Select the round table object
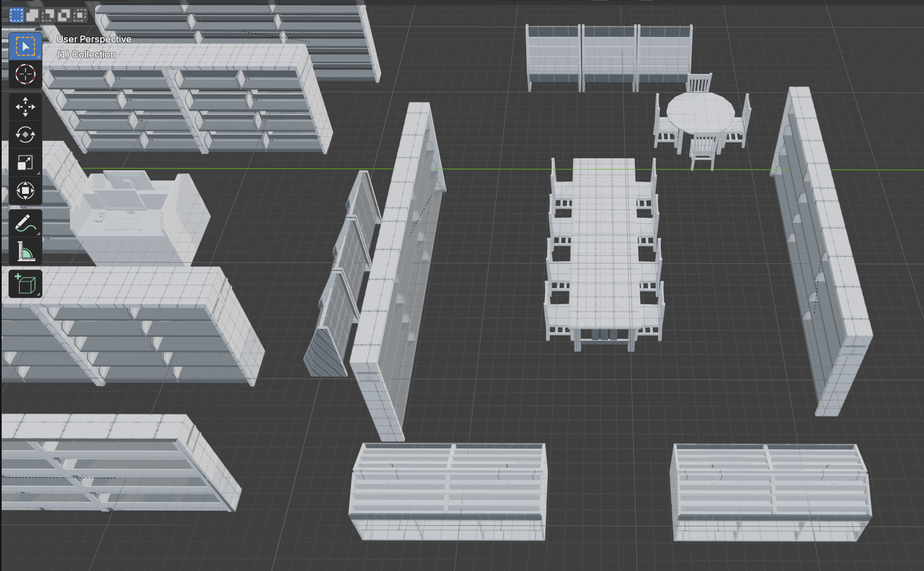This screenshot has width=924, height=571. [x=700, y=113]
